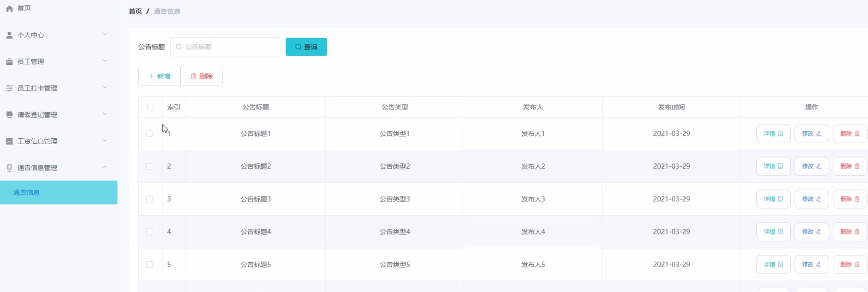
Task: Click the trash icon in 公告标题4 row
Action: point(857,231)
